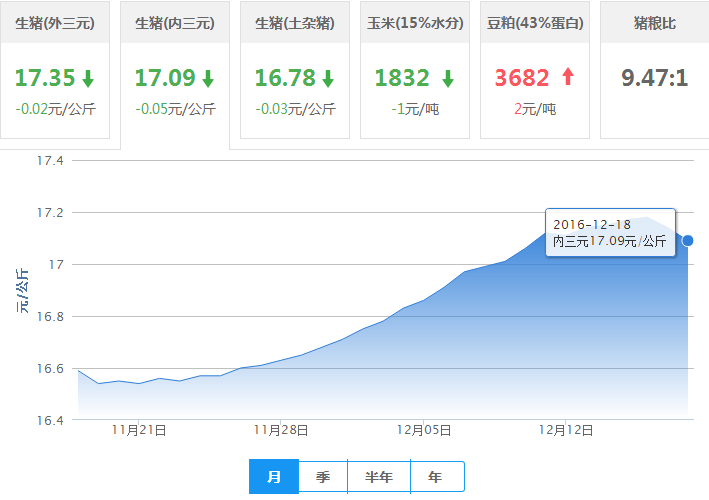Screen dimensions: 709x500
Task: Click the green down arrow beside 17.35
Action: 88,78
